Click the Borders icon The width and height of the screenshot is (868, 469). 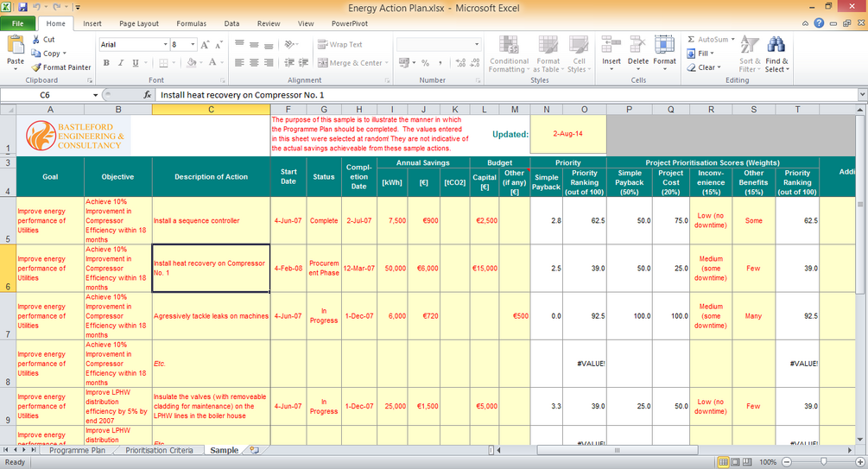tap(163, 62)
